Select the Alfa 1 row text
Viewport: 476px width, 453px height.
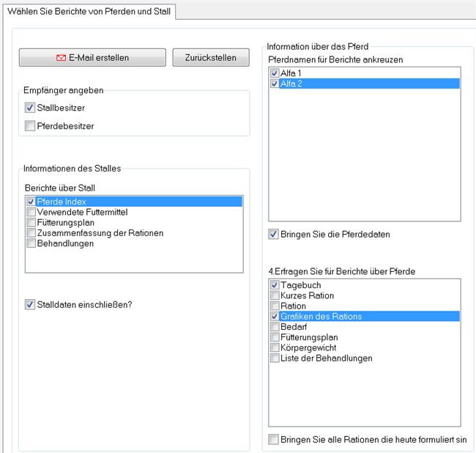click(x=291, y=73)
